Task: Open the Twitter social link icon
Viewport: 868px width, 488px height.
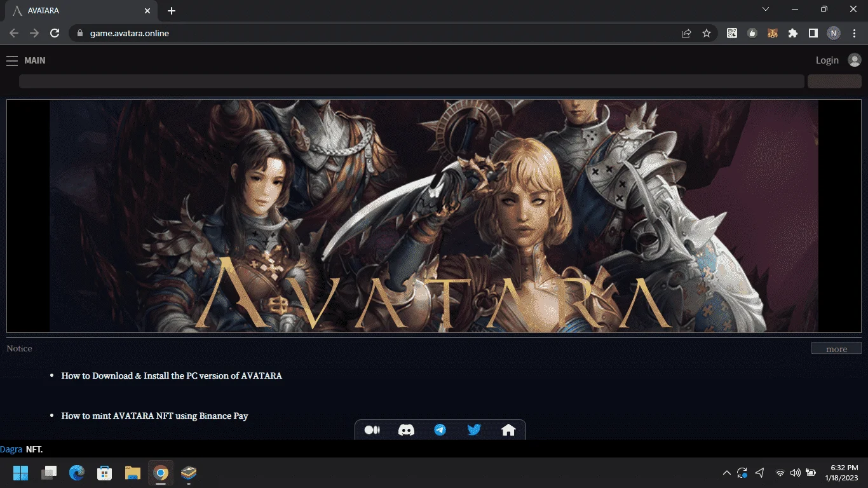Action: coord(474,430)
